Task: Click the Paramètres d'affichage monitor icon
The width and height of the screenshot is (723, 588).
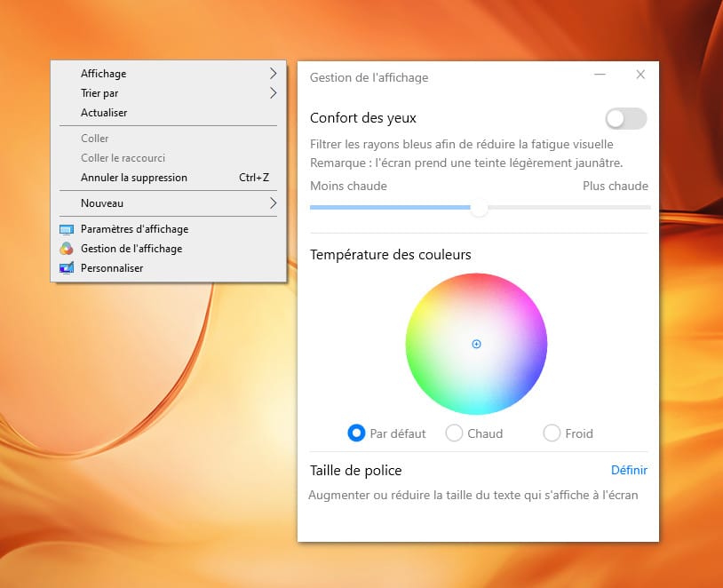Action: (x=67, y=229)
